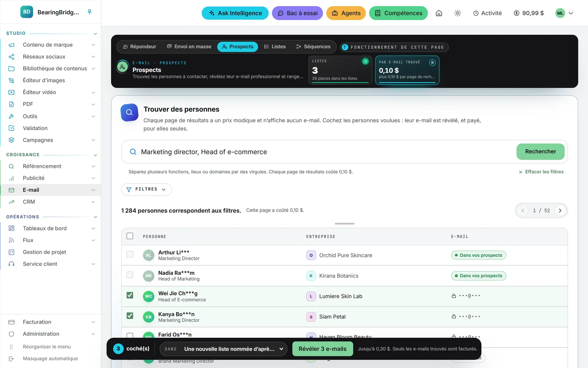Open the Listes tab

tap(275, 47)
